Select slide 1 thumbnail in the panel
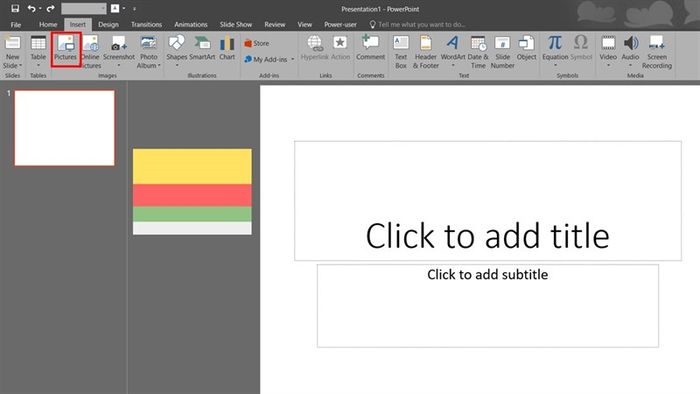 [65, 128]
